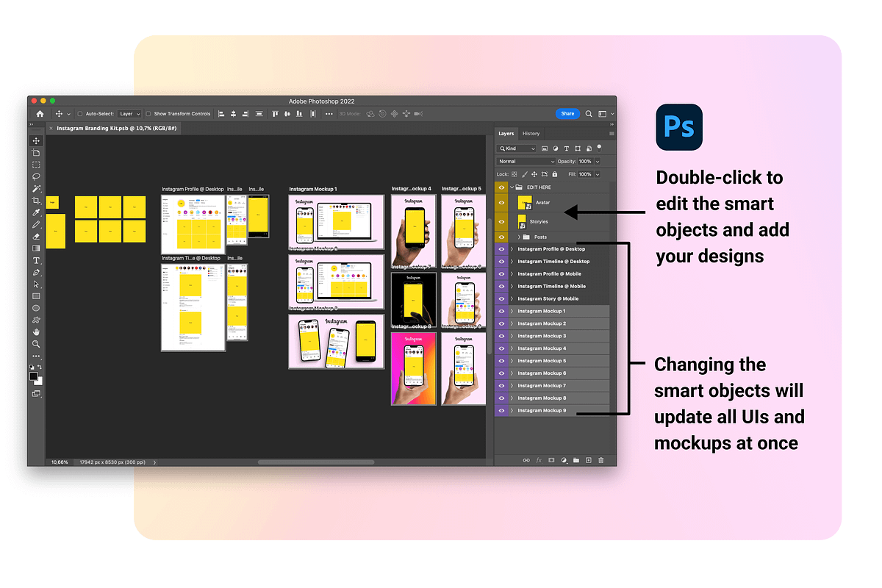Click the link layers icon
The height and width of the screenshot is (588, 882).
(526, 460)
